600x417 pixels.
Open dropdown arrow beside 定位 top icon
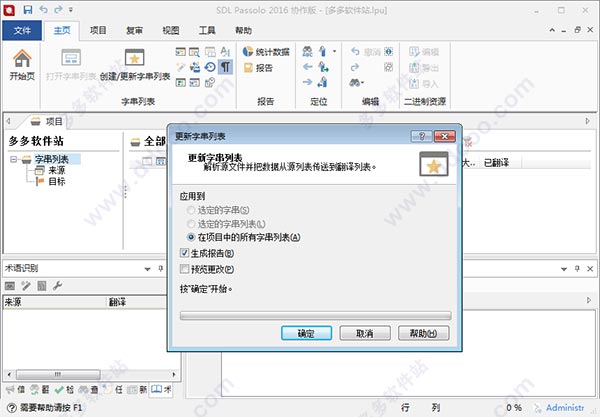click(x=334, y=51)
